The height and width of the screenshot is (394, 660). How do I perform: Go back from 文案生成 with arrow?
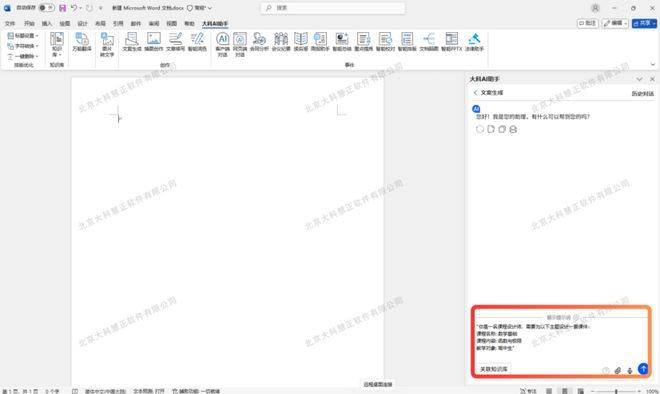(x=475, y=92)
